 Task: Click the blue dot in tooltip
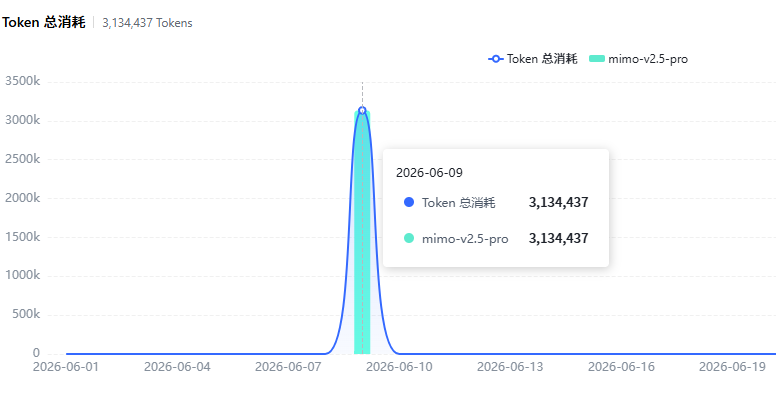point(409,202)
